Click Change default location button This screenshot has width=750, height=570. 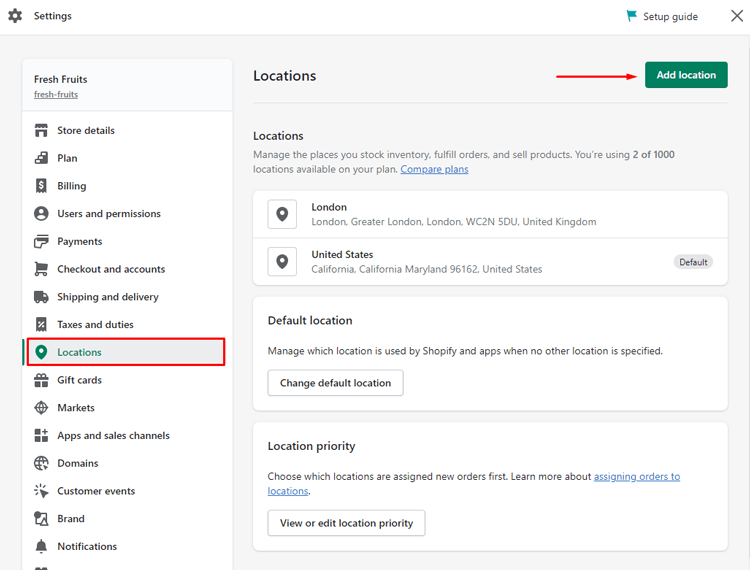335,383
